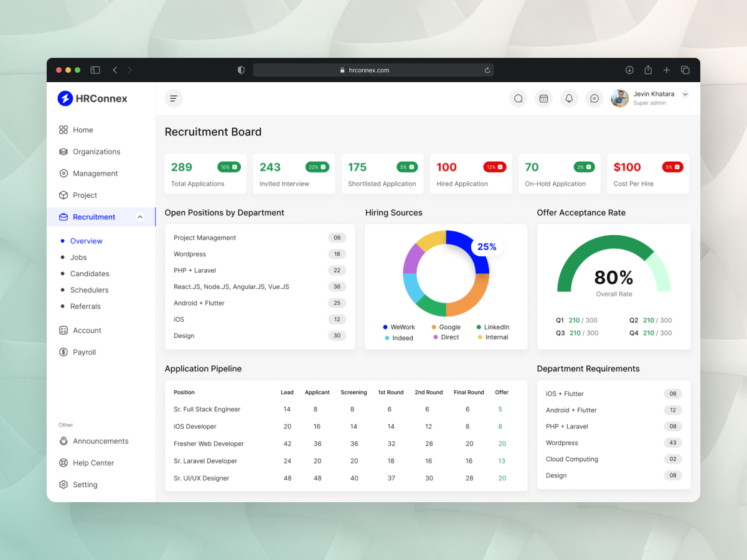
Task: Reload the page with the refresh icon
Action: (487, 70)
